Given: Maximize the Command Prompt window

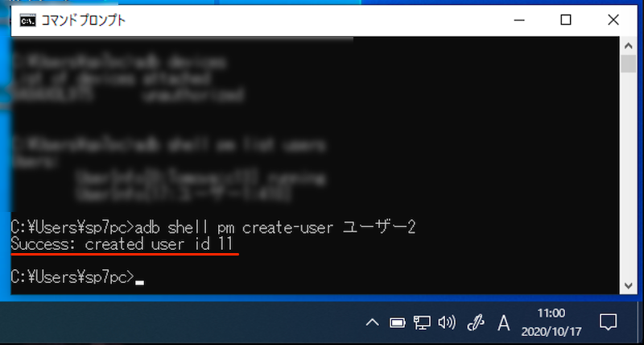Looking at the screenshot, I should [x=566, y=20].
